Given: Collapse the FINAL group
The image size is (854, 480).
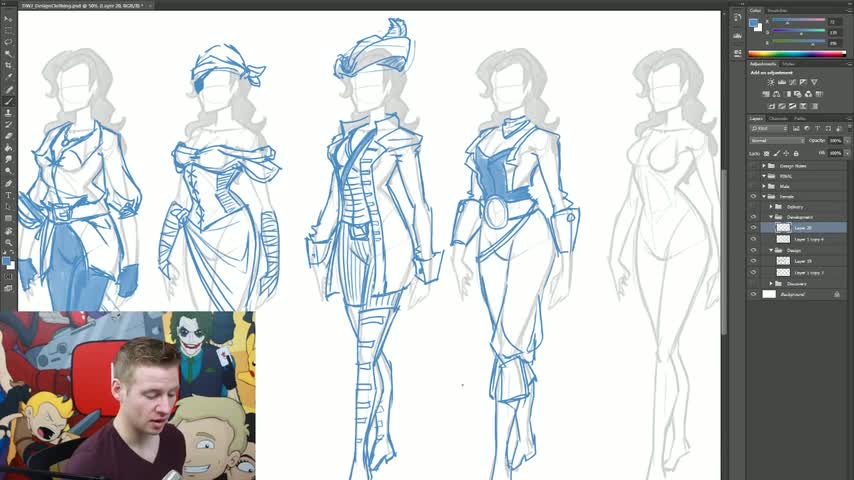Looking at the screenshot, I should pos(764,176).
